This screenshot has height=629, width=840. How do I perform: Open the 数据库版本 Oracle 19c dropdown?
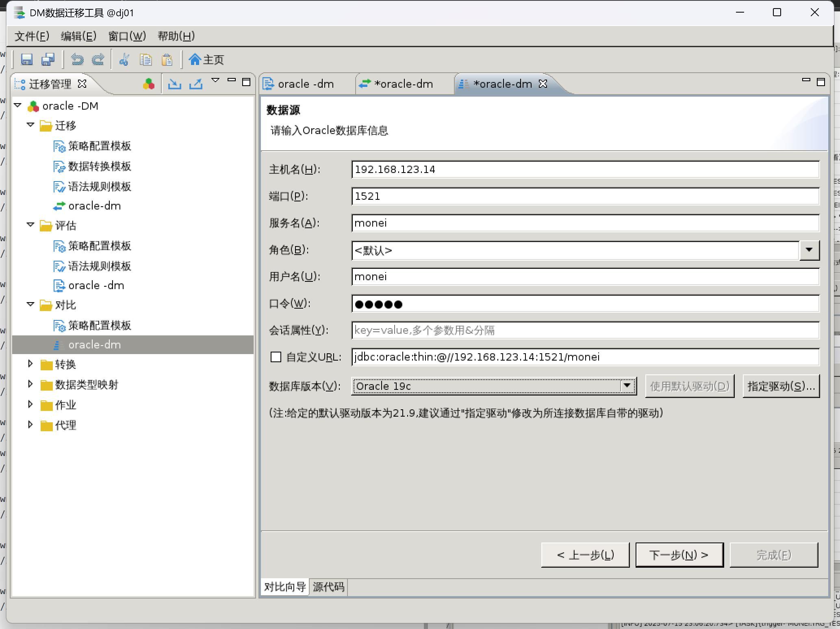click(x=627, y=386)
